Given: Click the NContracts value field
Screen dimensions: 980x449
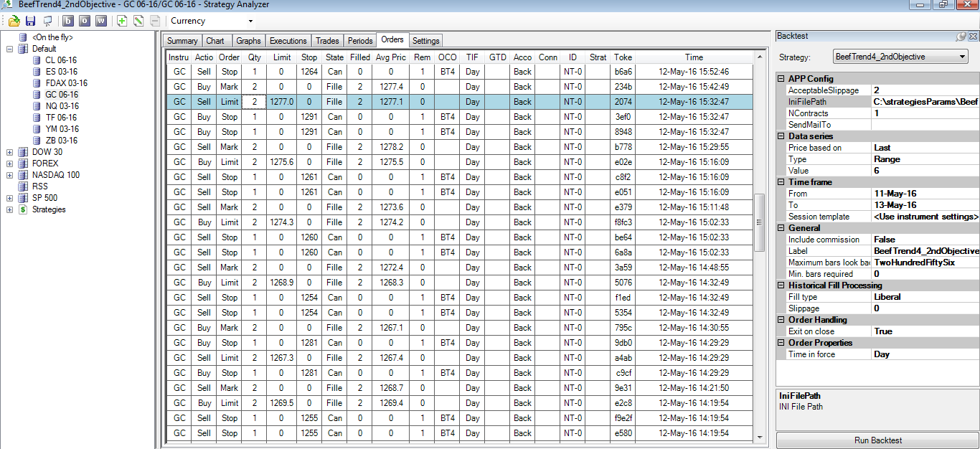Looking at the screenshot, I should [925, 113].
